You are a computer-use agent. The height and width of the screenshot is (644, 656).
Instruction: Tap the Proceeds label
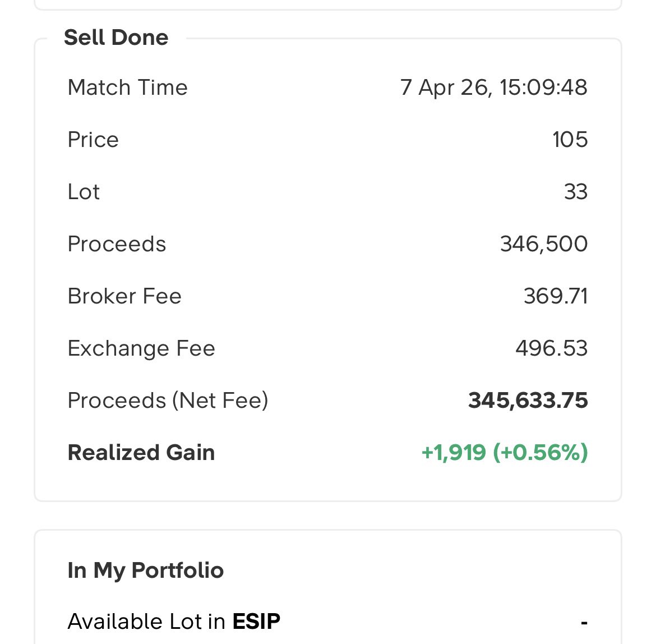coord(117,244)
